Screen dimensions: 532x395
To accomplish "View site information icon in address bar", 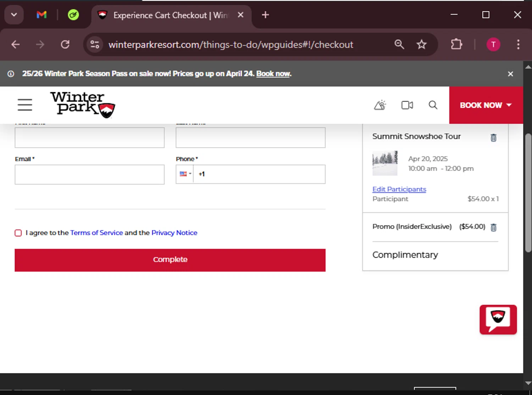I will pyautogui.click(x=95, y=44).
